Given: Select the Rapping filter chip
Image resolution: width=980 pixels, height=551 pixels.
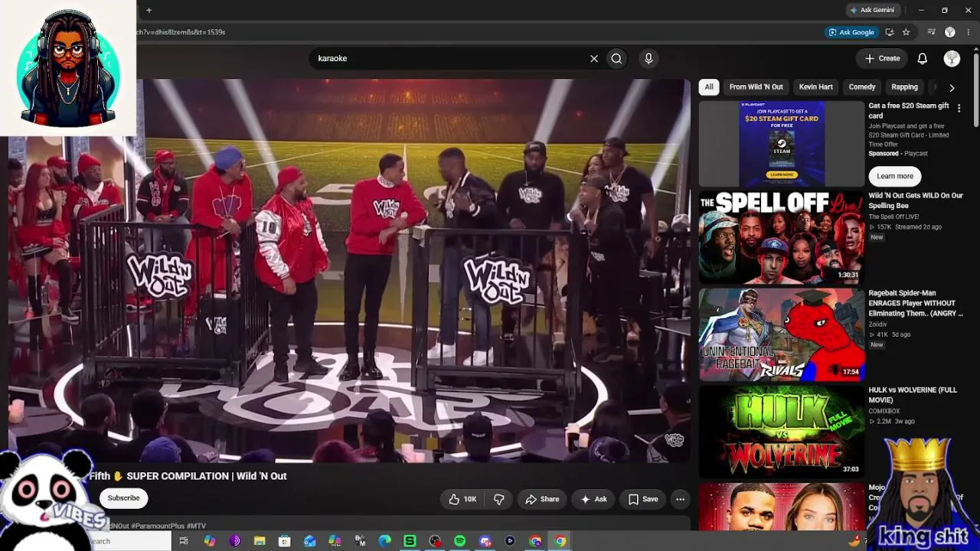Looking at the screenshot, I should pos(905,87).
